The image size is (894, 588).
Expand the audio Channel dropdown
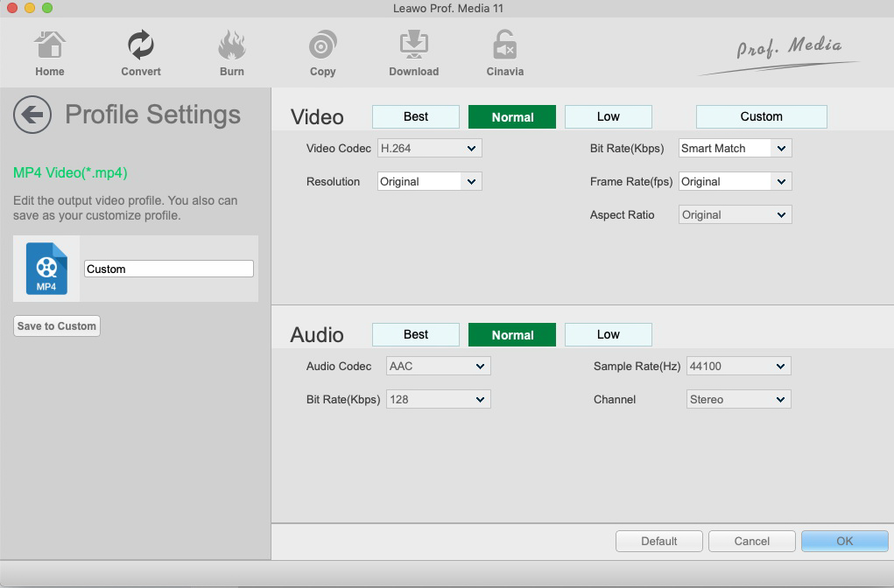click(738, 399)
